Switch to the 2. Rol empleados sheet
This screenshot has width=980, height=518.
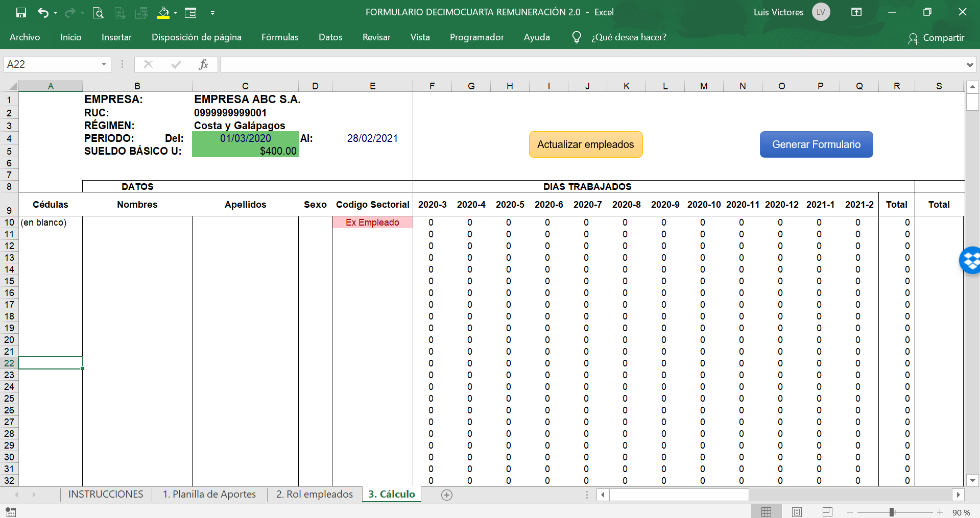click(314, 494)
